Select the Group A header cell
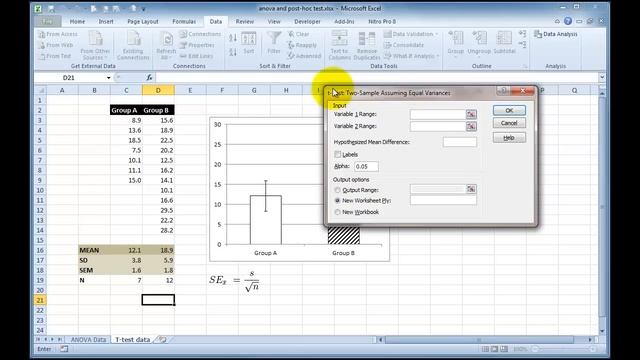 (x=126, y=110)
